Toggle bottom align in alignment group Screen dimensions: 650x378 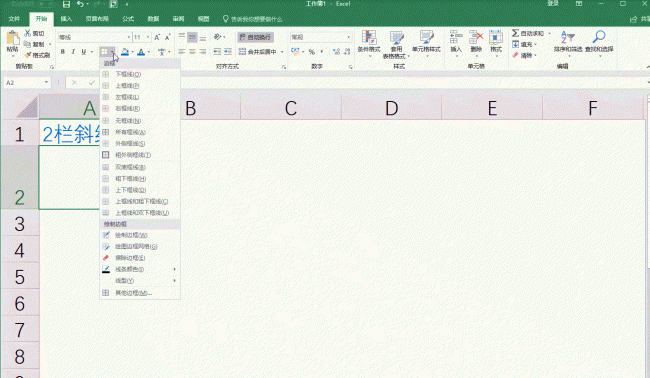(x=203, y=38)
